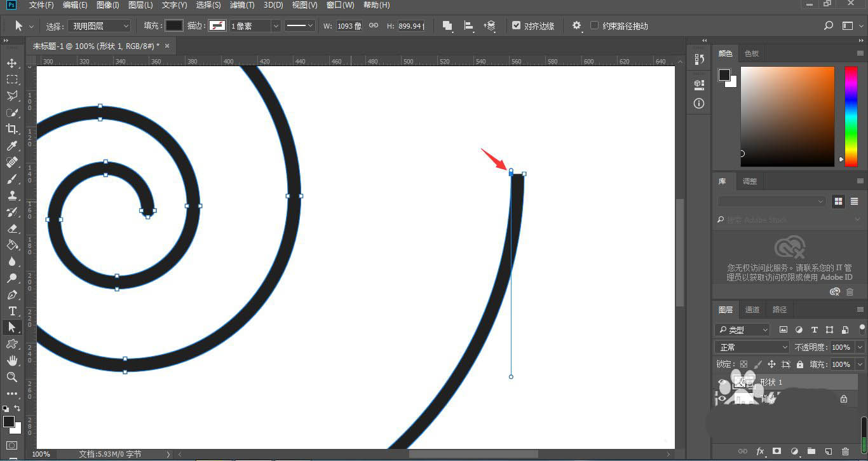Select the Rectangular Marquee tool

pos(11,79)
